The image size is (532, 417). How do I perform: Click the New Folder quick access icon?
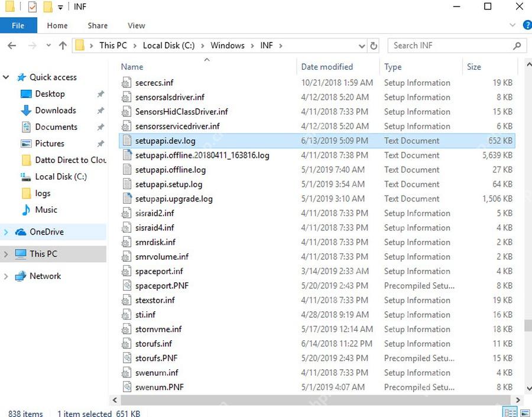point(48,6)
